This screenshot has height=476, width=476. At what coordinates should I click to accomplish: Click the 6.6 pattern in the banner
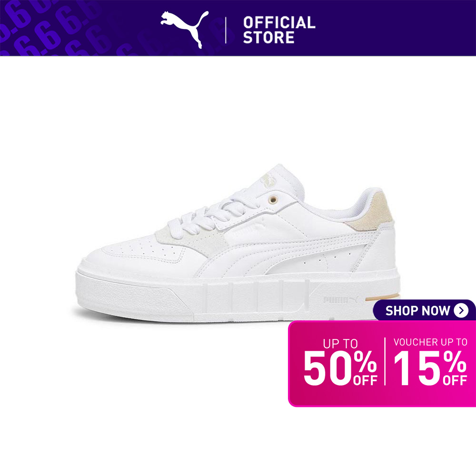click(x=55, y=28)
